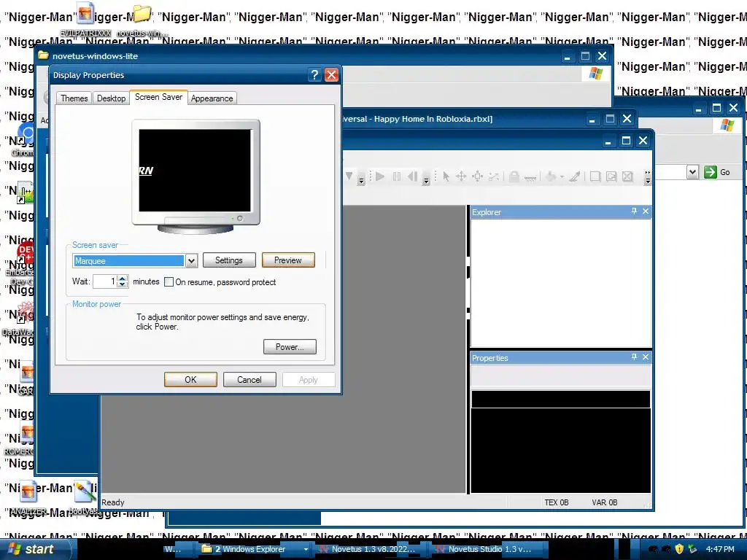The width and height of the screenshot is (747, 560).
Task: Select the Screen Saver tab
Action: [158, 97]
